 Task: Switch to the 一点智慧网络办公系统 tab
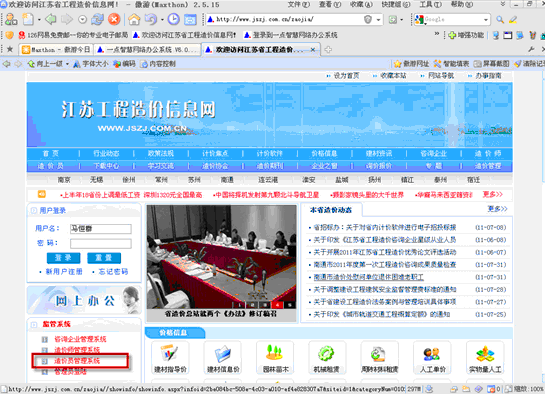pyautogui.click(x=147, y=50)
